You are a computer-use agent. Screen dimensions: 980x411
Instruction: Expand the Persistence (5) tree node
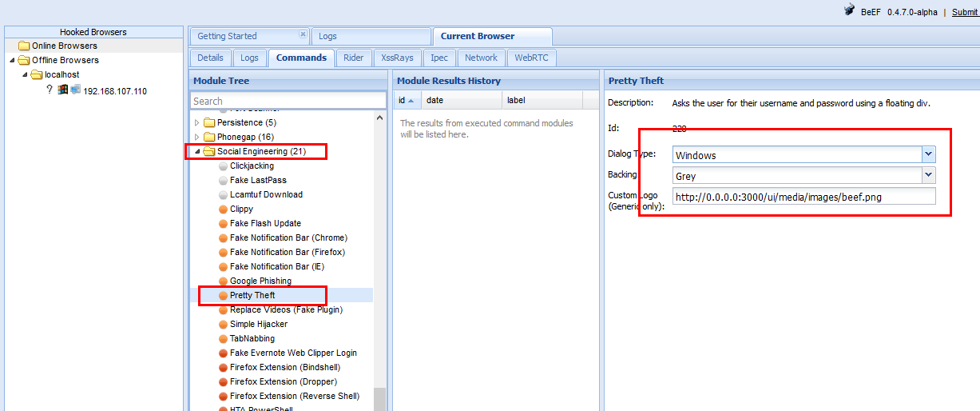(x=197, y=122)
